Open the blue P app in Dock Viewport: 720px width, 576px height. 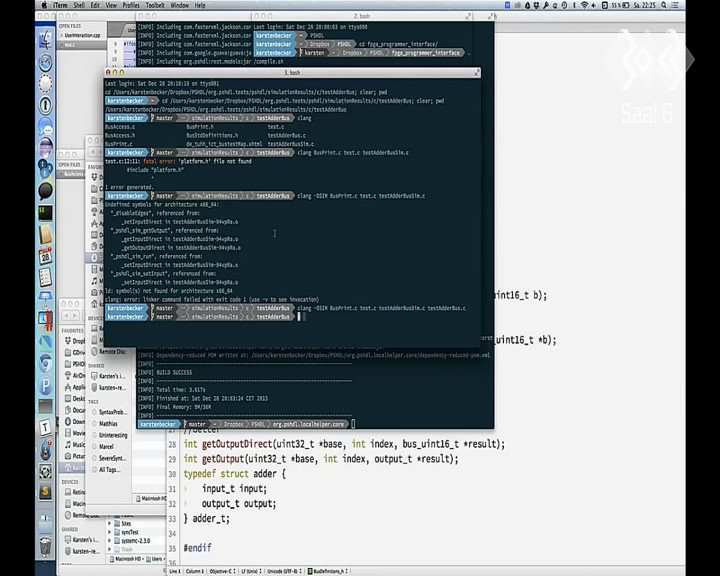45,385
